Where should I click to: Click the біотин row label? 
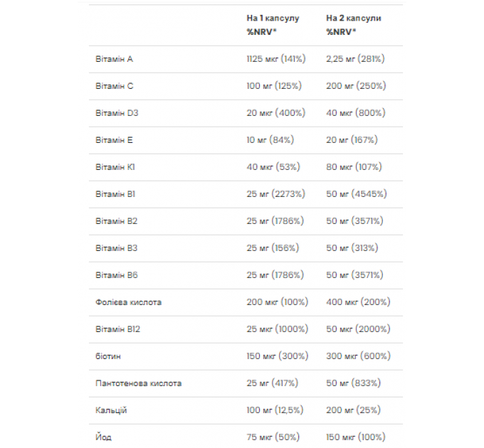(x=108, y=356)
